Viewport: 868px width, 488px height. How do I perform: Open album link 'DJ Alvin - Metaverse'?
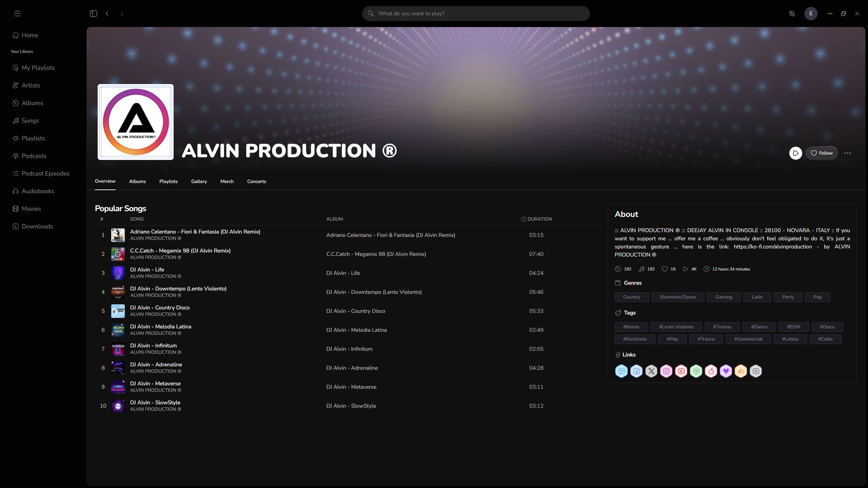[x=351, y=387]
